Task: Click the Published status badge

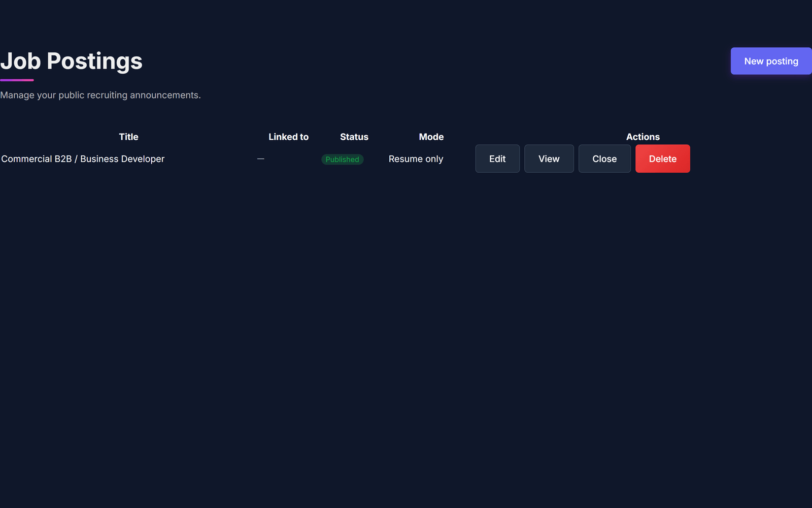Action: [x=343, y=159]
